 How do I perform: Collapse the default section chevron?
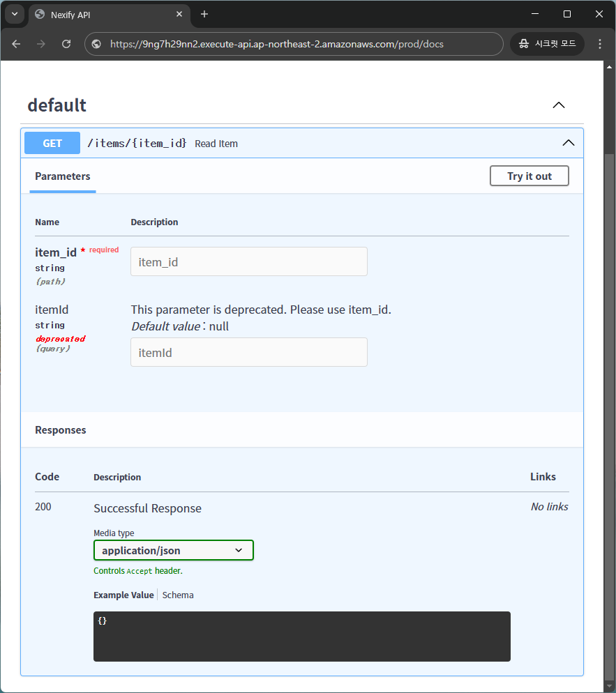pos(559,105)
